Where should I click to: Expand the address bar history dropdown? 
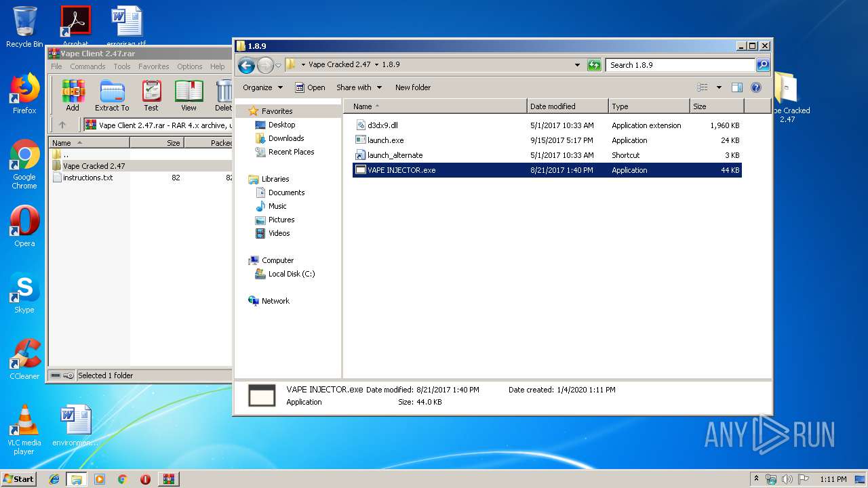coord(577,65)
